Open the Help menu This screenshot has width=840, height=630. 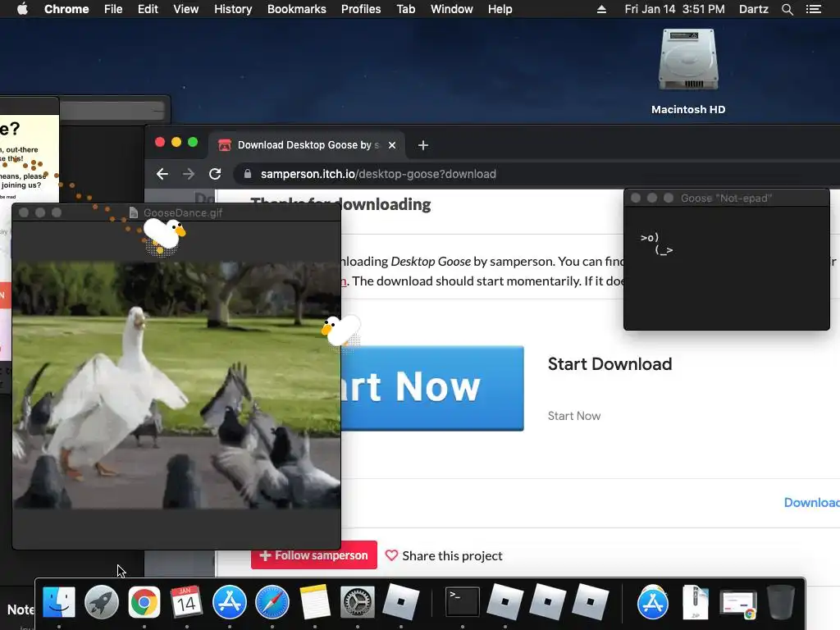click(x=500, y=9)
